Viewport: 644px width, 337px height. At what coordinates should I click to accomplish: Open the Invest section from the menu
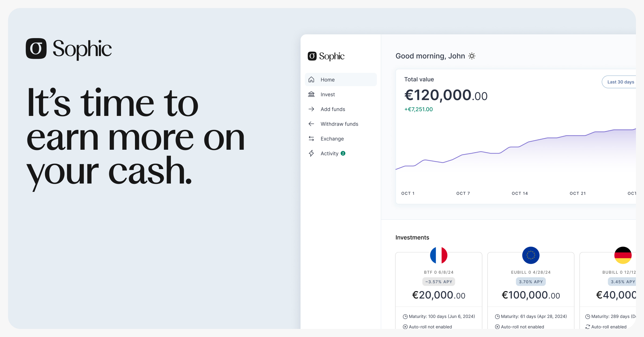[328, 94]
